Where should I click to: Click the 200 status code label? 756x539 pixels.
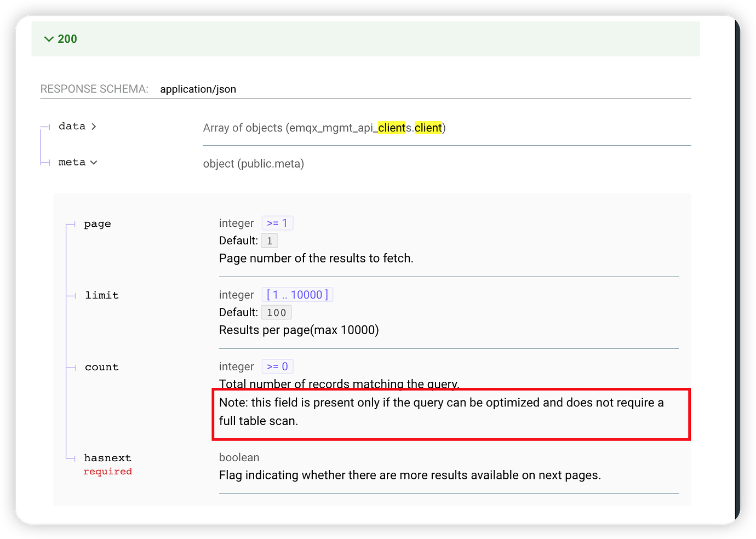click(67, 39)
